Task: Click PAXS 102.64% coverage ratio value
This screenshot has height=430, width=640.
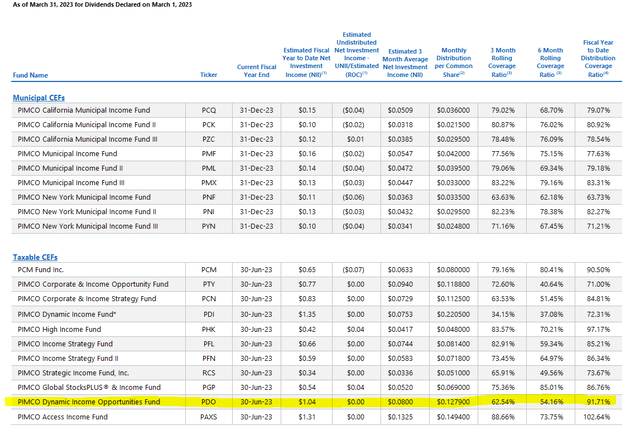Action: point(598,417)
